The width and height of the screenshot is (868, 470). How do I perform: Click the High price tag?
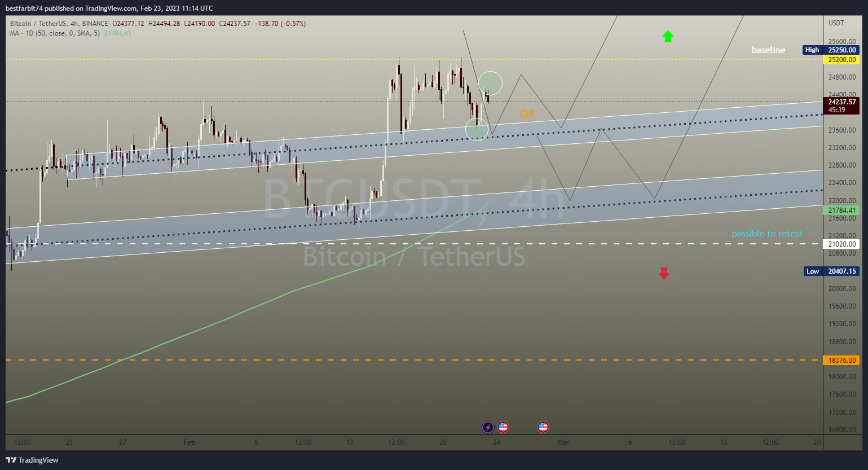[x=812, y=50]
